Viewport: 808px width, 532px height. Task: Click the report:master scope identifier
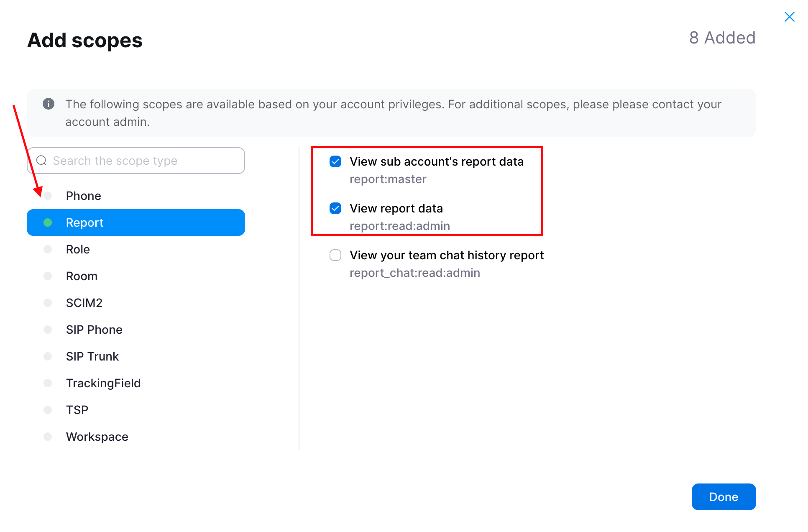pyautogui.click(x=388, y=179)
